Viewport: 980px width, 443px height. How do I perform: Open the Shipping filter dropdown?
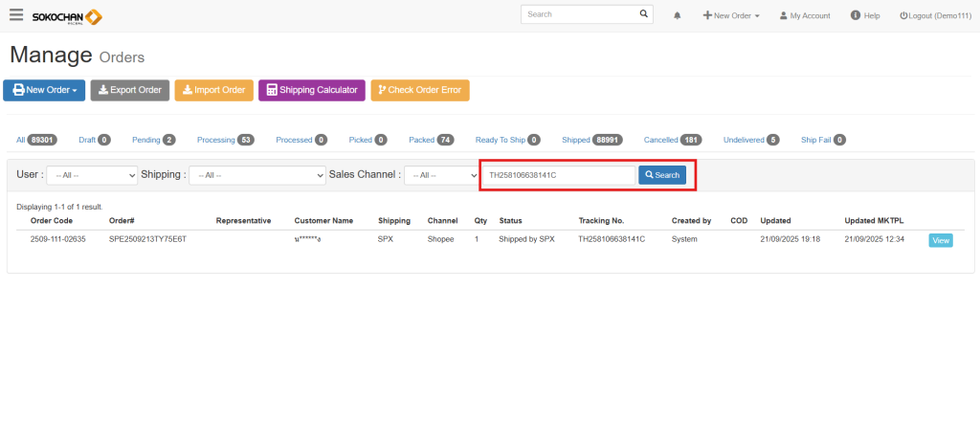point(256,176)
